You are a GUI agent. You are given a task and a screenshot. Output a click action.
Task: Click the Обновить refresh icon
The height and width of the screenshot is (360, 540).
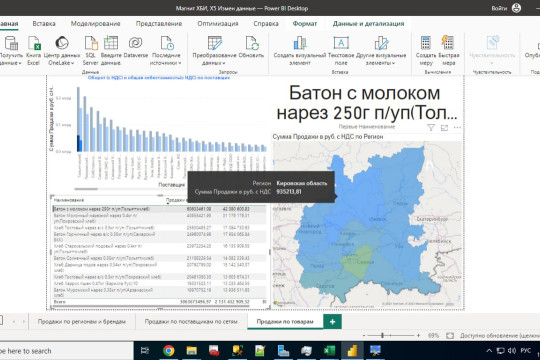[x=252, y=43]
